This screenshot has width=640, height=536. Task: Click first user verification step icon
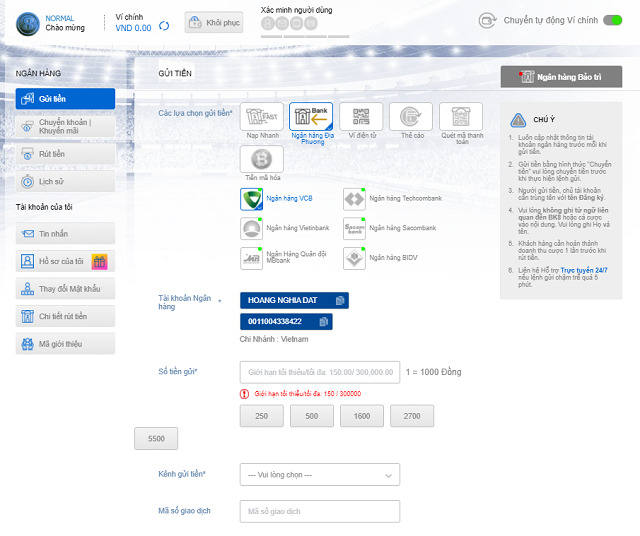pos(268,23)
